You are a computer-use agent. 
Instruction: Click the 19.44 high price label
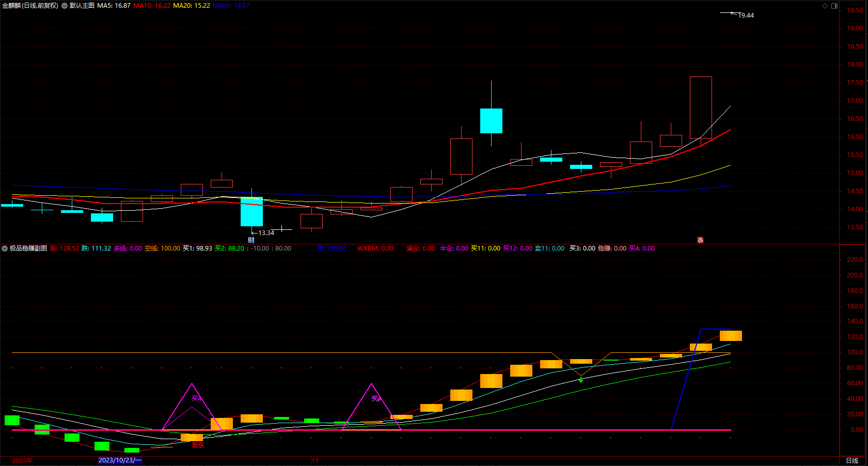tap(746, 15)
